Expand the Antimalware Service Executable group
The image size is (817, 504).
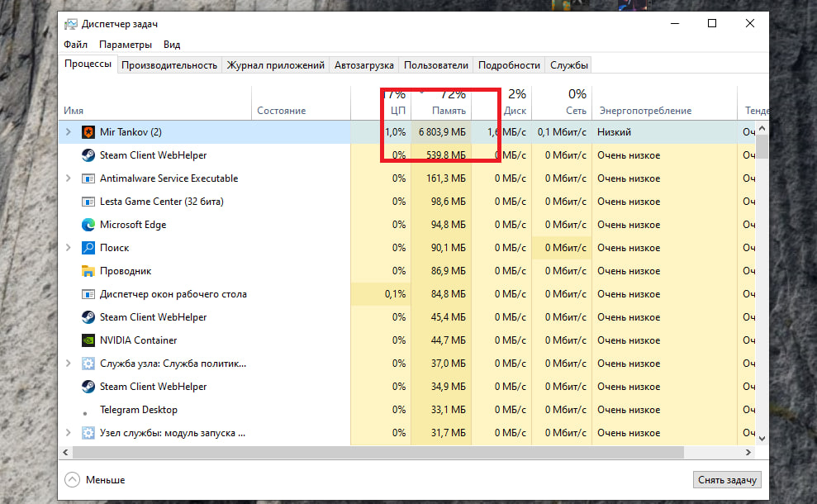(x=69, y=178)
